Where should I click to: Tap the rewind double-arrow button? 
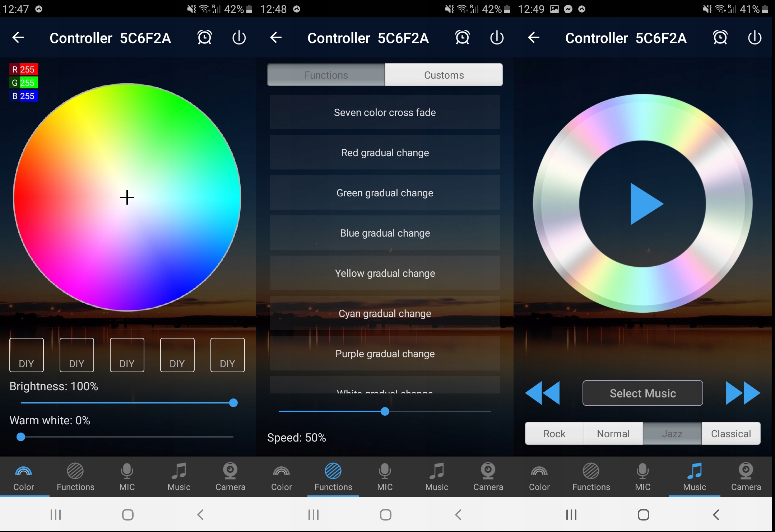[x=542, y=393]
